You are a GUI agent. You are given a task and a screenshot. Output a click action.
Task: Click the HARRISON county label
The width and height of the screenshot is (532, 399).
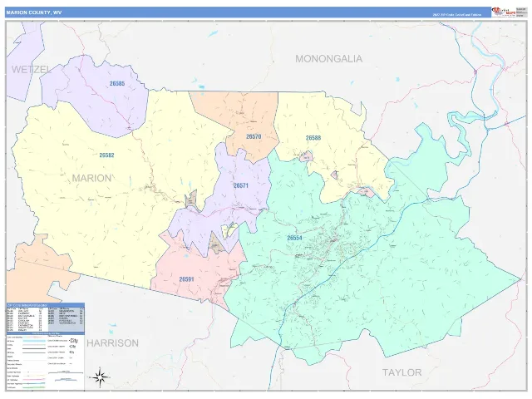click(113, 343)
